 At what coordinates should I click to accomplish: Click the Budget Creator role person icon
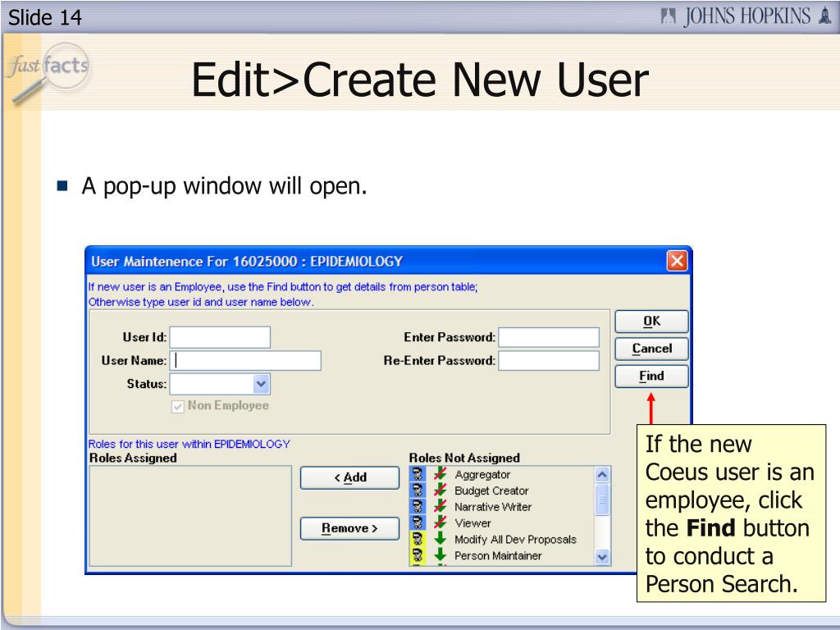point(418,491)
